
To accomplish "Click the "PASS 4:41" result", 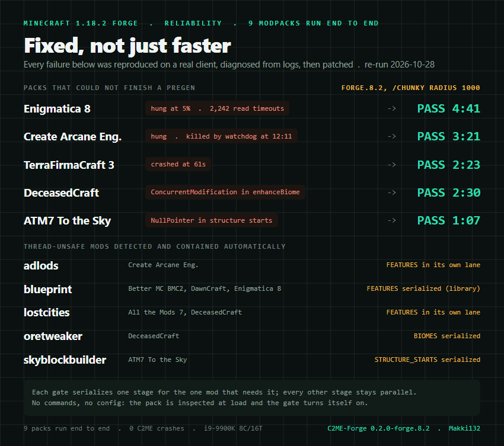I will click(448, 108).
